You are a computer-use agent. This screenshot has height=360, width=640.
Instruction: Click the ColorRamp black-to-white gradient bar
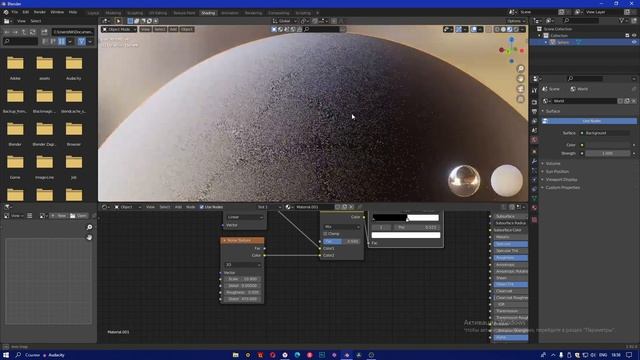(406, 218)
